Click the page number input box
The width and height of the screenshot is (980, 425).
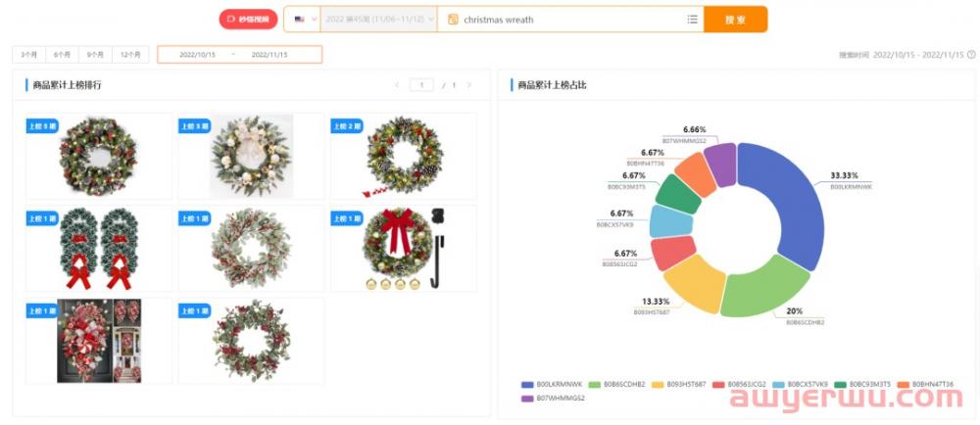pos(421,85)
